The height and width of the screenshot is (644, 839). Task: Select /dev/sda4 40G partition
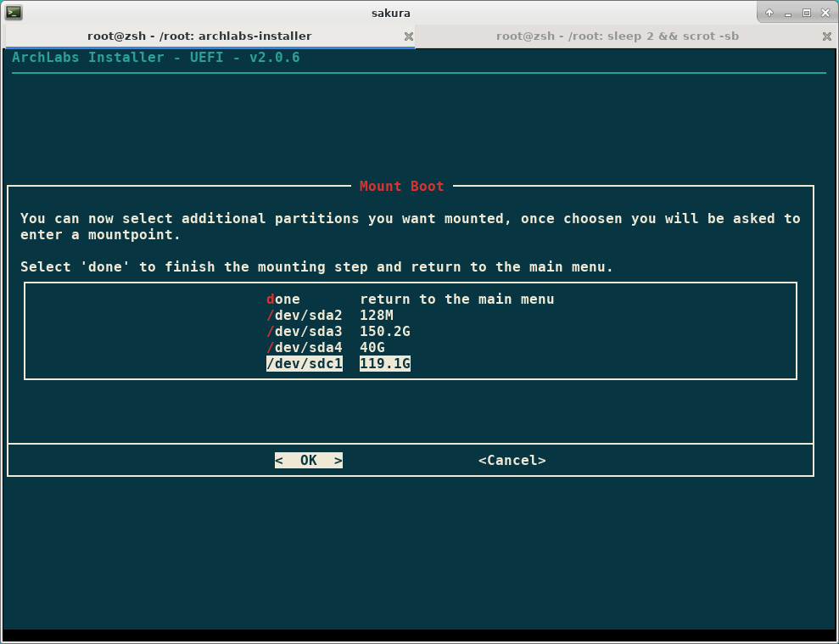325,347
